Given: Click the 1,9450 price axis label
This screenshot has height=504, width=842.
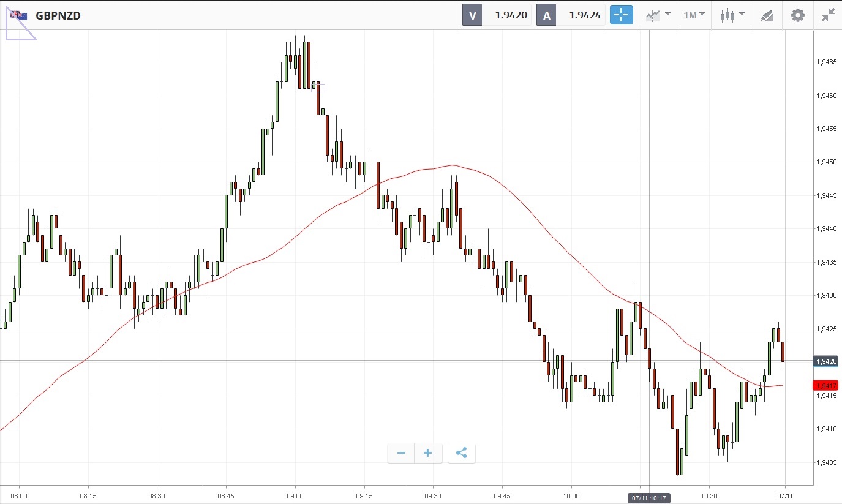Looking at the screenshot, I should (x=827, y=162).
